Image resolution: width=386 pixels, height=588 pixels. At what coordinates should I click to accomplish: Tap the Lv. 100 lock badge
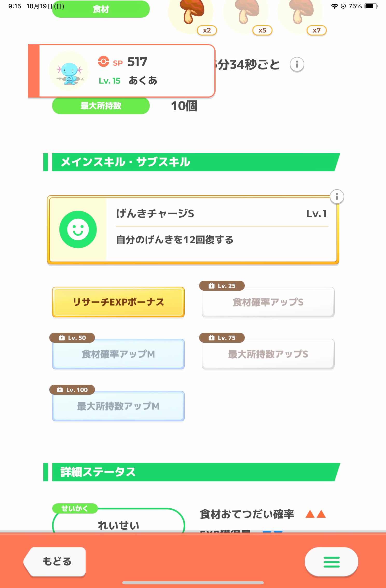pyautogui.click(x=72, y=390)
